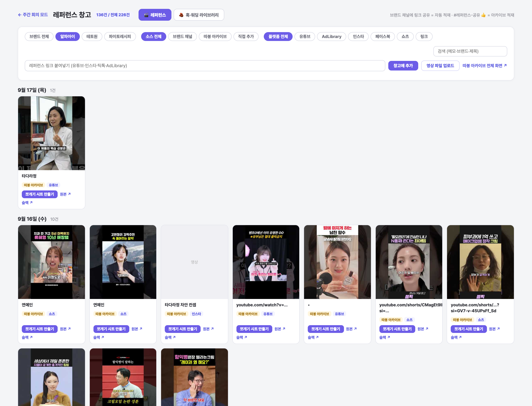Screen dimensions: 532x406
Task: Open the 류혜영 10년 애정템 thumbnail
Action: tap(52, 262)
